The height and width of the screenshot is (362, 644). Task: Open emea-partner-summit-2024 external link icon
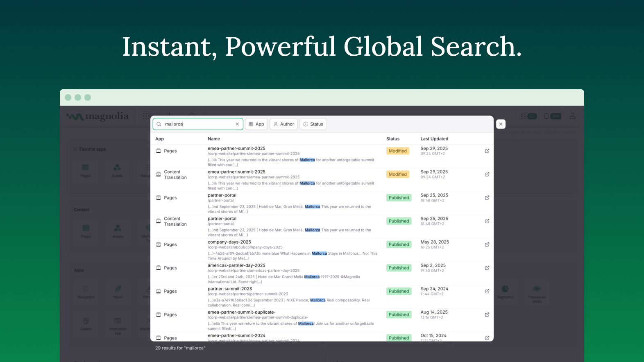487,338
